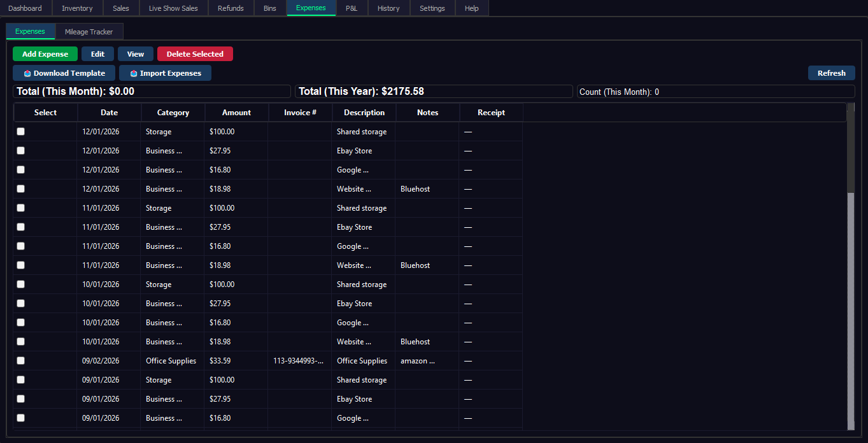Click the View button

click(136, 54)
